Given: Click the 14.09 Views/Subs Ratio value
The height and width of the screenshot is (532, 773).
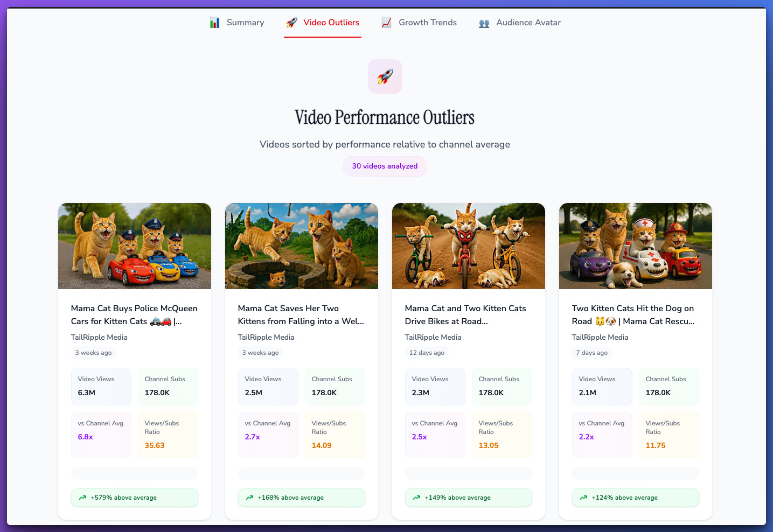Looking at the screenshot, I should click(322, 445).
